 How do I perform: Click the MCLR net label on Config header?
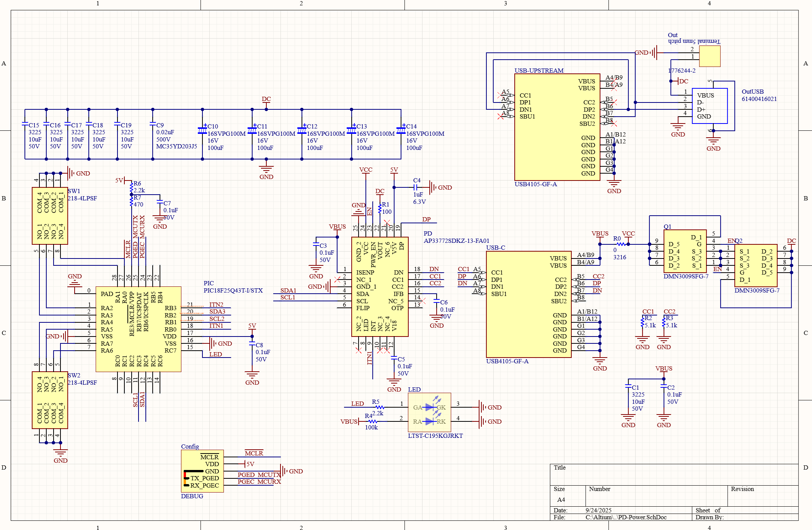[x=254, y=454]
